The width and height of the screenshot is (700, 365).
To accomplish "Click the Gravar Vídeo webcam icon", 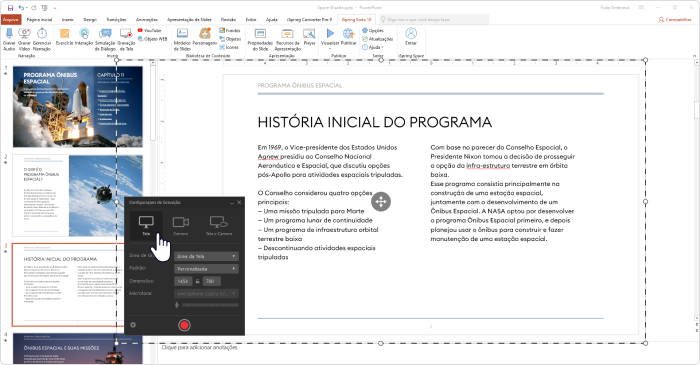I will (x=24, y=33).
